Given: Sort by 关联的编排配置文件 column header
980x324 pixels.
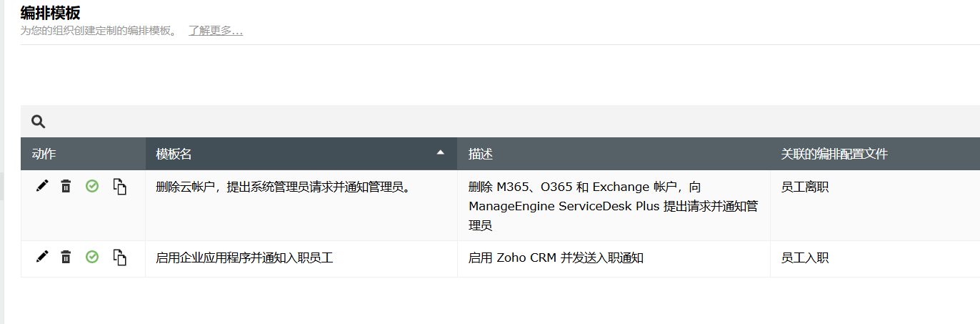Looking at the screenshot, I should pyautogui.click(x=834, y=154).
